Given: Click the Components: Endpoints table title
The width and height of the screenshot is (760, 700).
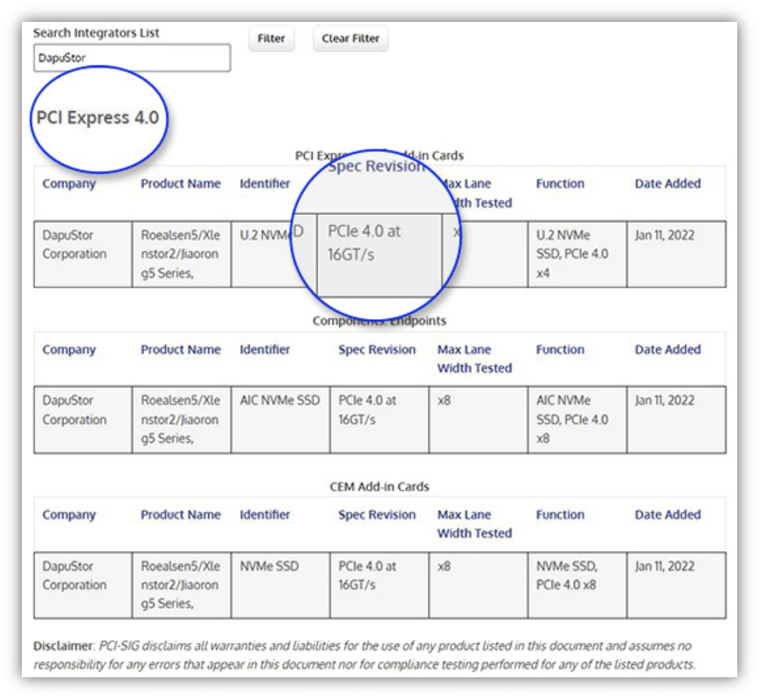Looking at the screenshot, I should [379, 319].
